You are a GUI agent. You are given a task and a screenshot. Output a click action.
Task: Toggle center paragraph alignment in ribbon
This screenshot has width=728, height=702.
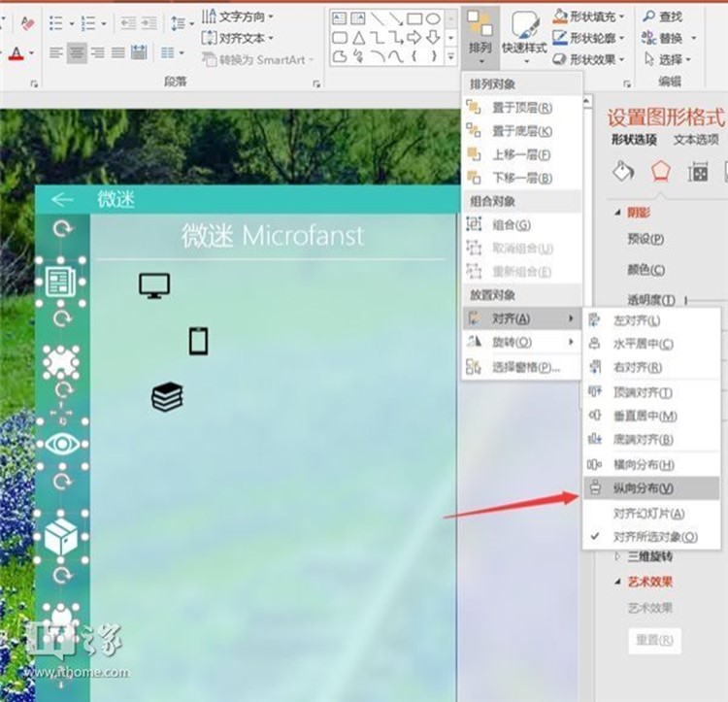pos(77,52)
